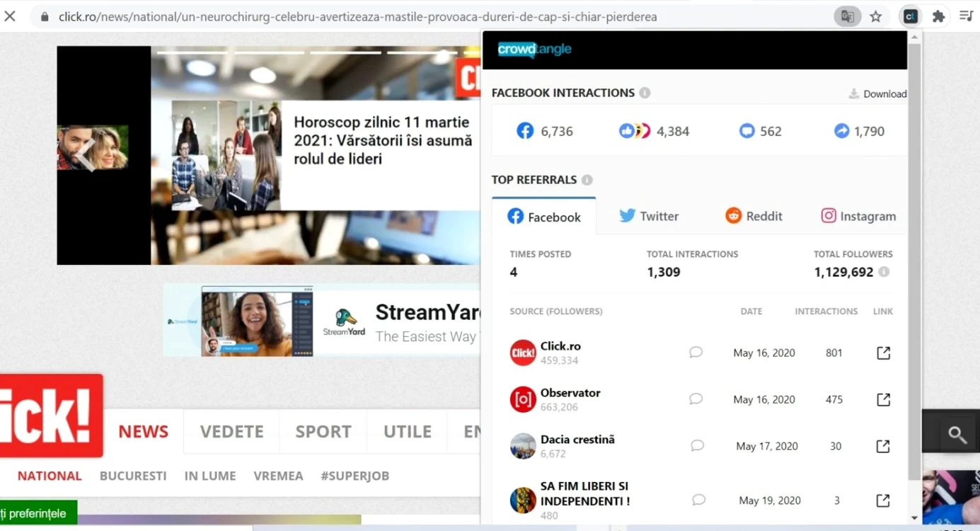Click the red Click! site logo
Screen dimensions: 980x531
click(52, 416)
